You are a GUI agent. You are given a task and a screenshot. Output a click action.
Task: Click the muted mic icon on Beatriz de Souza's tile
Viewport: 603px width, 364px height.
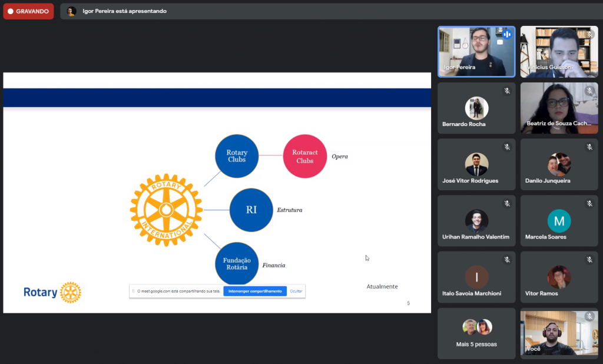[589, 91]
